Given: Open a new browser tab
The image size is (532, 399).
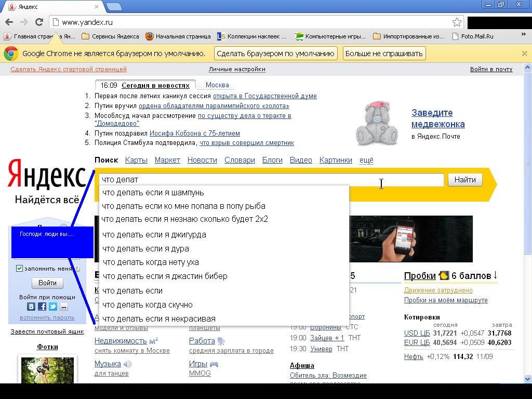Looking at the screenshot, I should 114,7.
